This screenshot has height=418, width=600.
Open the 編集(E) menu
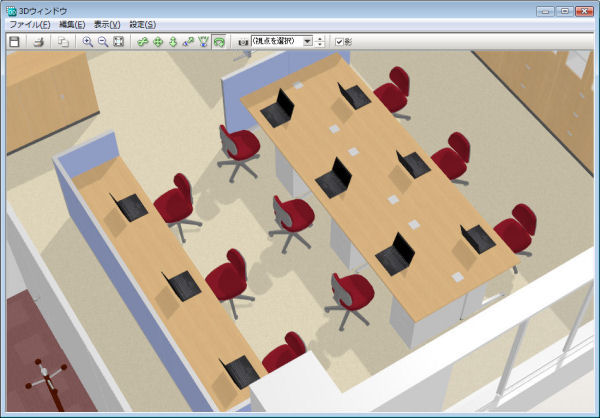tap(72, 23)
